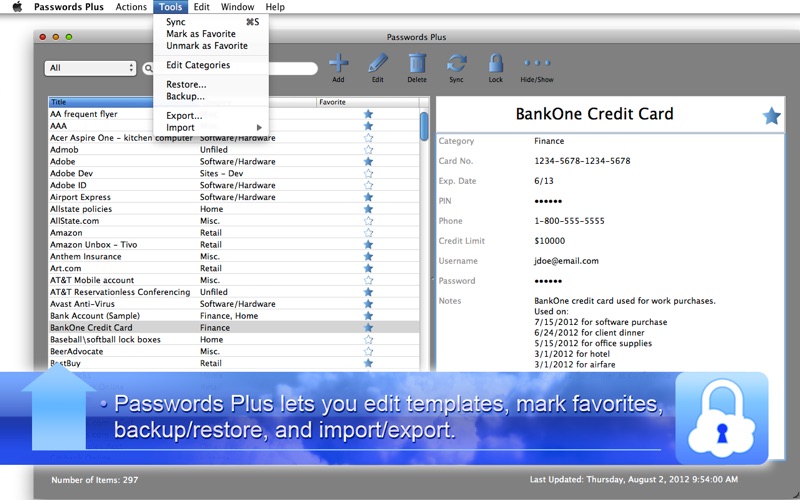Choose Mark as Favorite menu item
Viewport: 800px width, 500px height.
point(211,34)
